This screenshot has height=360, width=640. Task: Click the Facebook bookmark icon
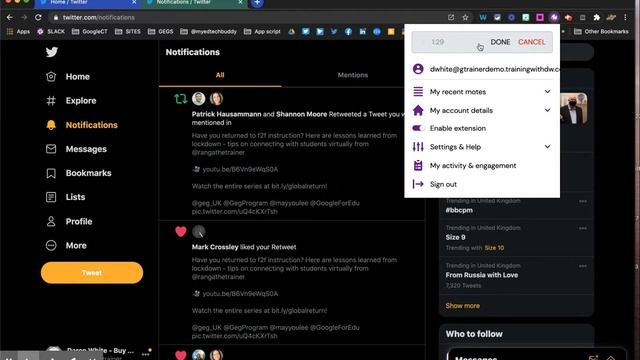(348, 31)
